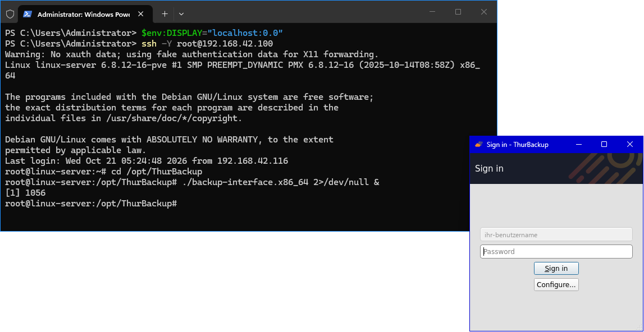Click the ihr-benutzername username field

[x=556, y=235]
